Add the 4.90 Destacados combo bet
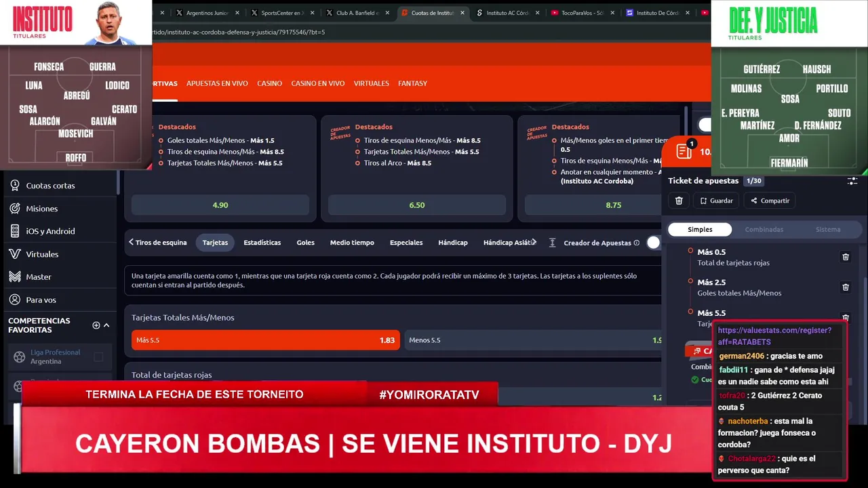The height and width of the screenshot is (488, 868). [220, 205]
